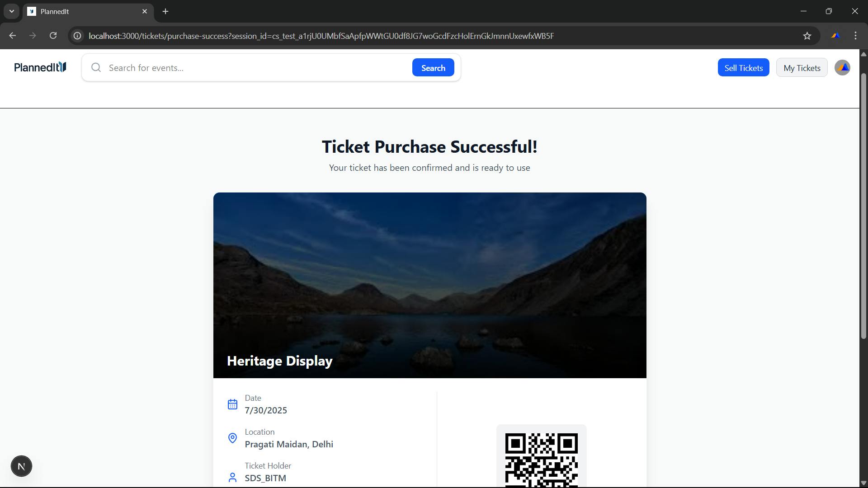Click the SDS_BITM ticket holder name

265,478
